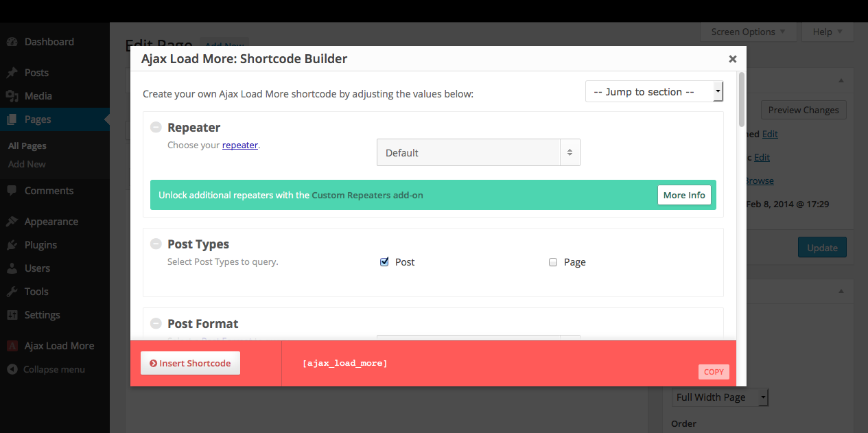This screenshot has width=868, height=433.
Task: Uncheck the Post post type checkbox
Action: [x=384, y=262]
